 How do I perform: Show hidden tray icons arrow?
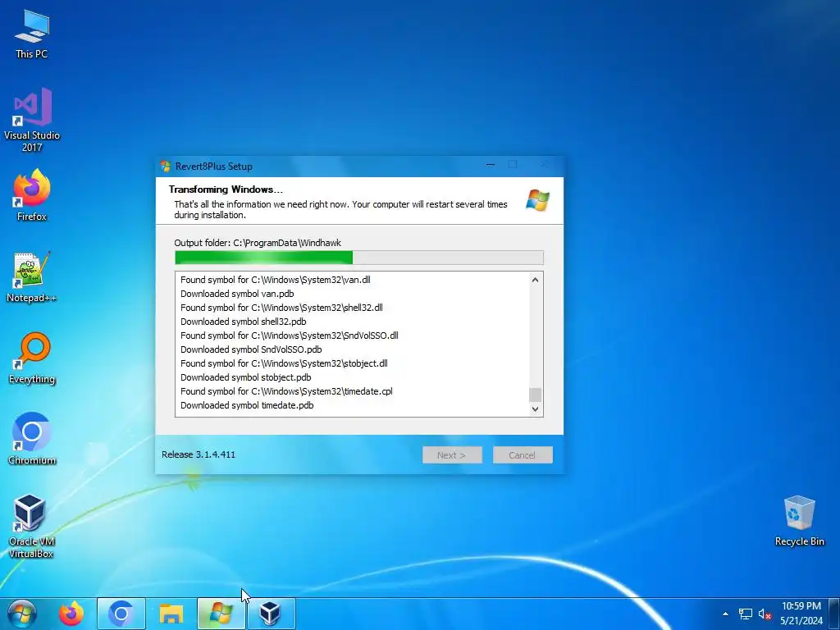pyautogui.click(x=725, y=614)
